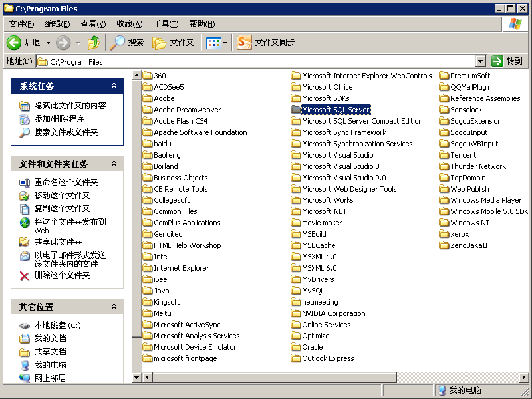Click sidebar scrollbar down arrow

point(136,377)
